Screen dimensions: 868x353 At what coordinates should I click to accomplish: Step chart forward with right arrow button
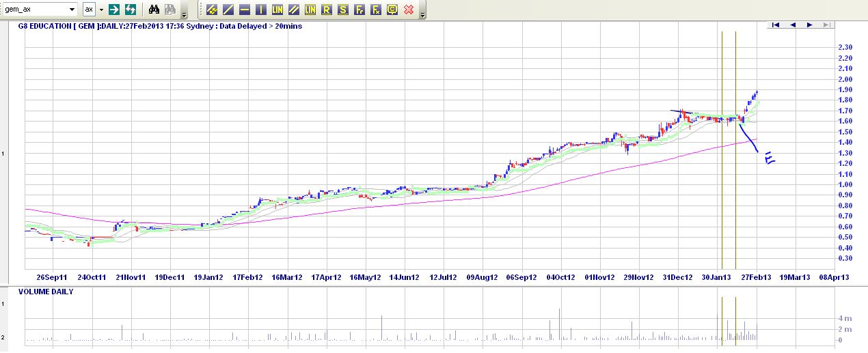pyautogui.click(x=809, y=25)
